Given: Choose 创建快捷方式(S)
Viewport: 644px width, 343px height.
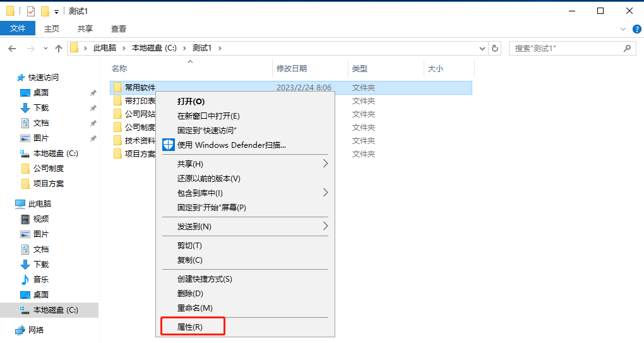Looking at the screenshot, I should 246,279.
